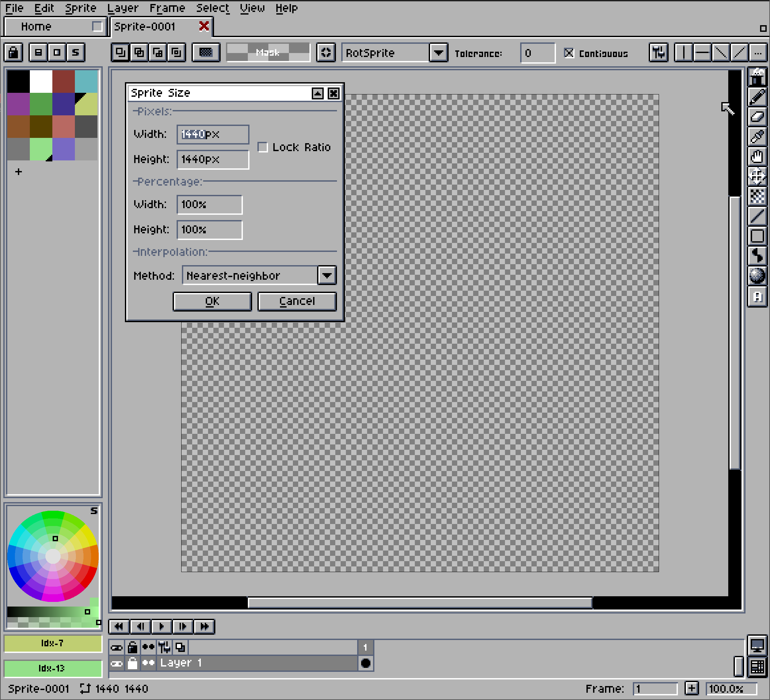This screenshot has height=700, width=770.
Task: Click the new frame plus button
Action: (692, 688)
